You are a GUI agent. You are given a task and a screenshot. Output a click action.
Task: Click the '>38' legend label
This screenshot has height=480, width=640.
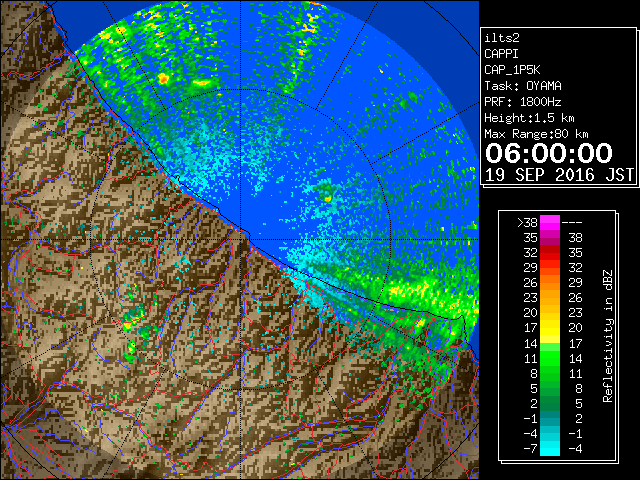click(527, 222)
